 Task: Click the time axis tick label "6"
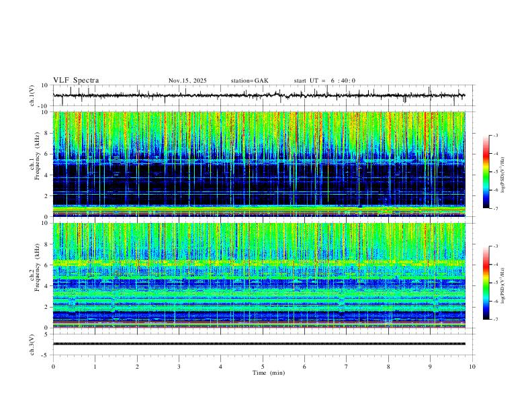point(304,367)
